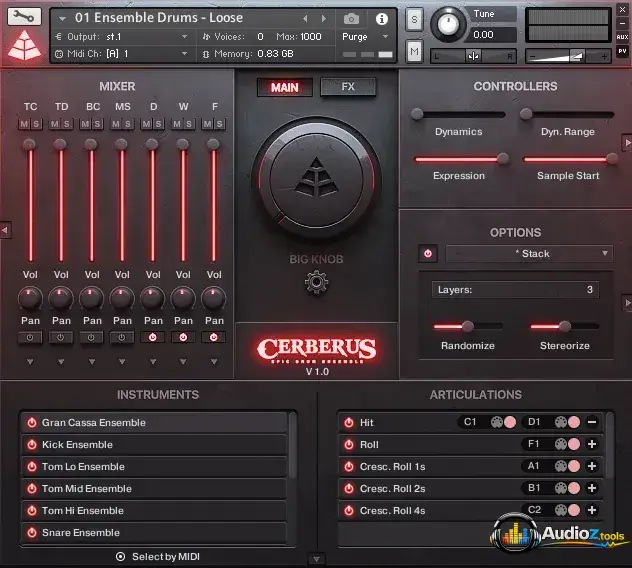Enable Select by MIDI radio button
This screenshot has height=568, width=632.
[x=120, y=557]
